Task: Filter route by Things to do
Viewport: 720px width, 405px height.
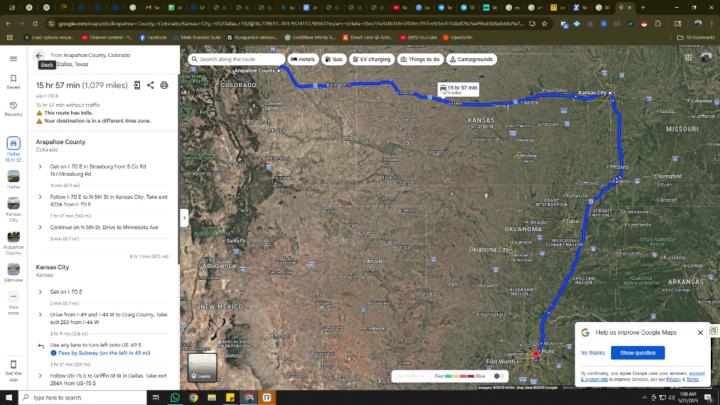Action: (x=420, y=59)
